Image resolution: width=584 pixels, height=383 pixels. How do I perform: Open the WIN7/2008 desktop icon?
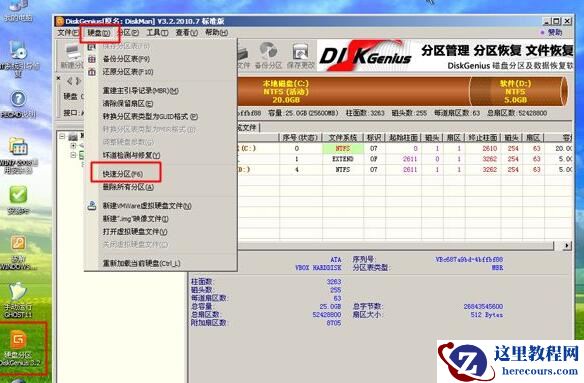[x=18, y=156]
